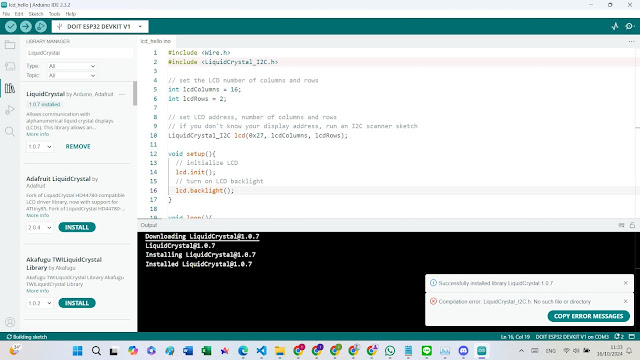The image size is (640, 360).
Task: Open Excel from taskbar
Action: [x=207, y=351]
